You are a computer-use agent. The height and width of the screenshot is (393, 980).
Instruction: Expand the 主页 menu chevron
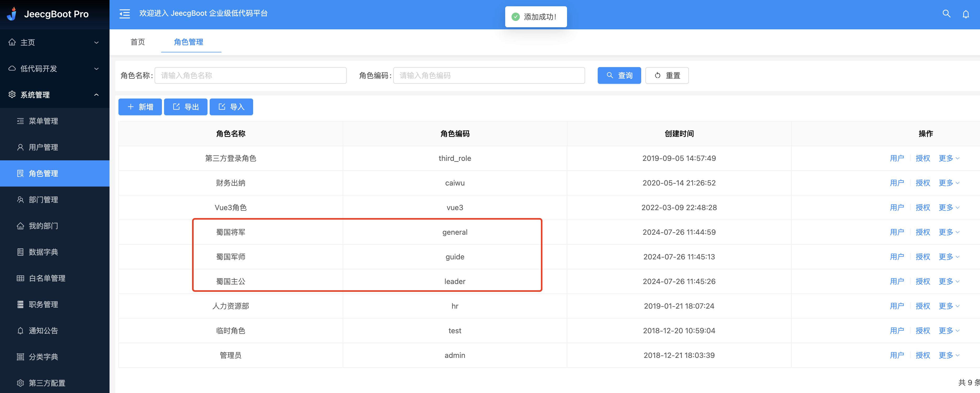pos(97,42)
